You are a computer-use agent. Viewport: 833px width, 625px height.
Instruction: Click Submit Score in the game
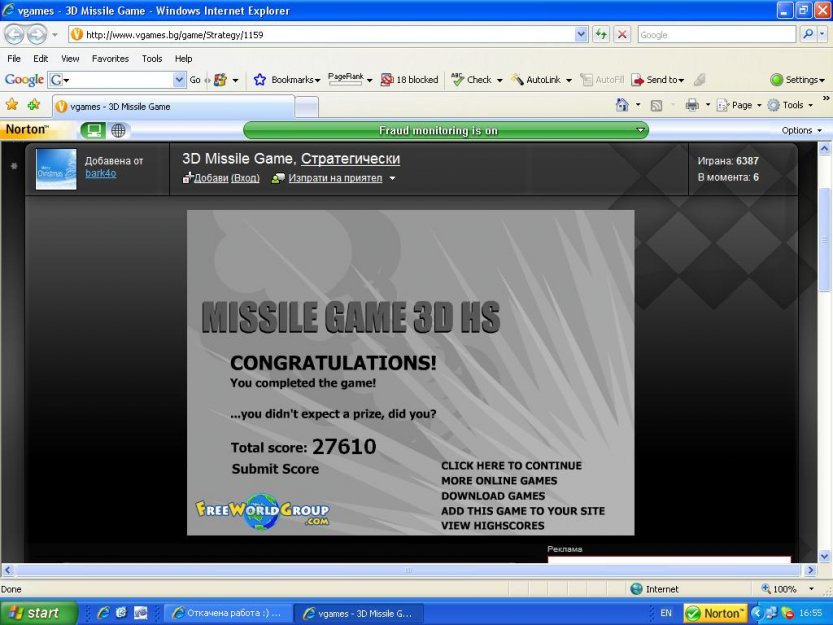(x=275, y=469)
